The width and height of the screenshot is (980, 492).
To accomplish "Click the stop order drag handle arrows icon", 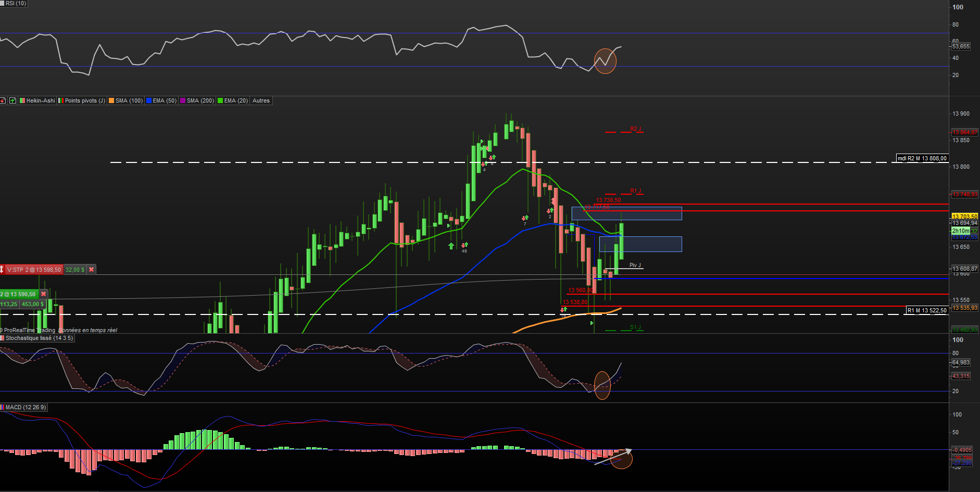I will (2, 270).
